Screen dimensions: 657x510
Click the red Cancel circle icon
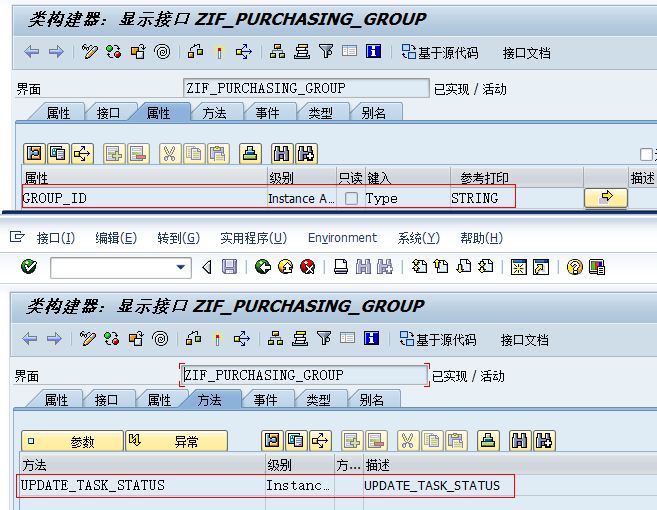(308, 267)
